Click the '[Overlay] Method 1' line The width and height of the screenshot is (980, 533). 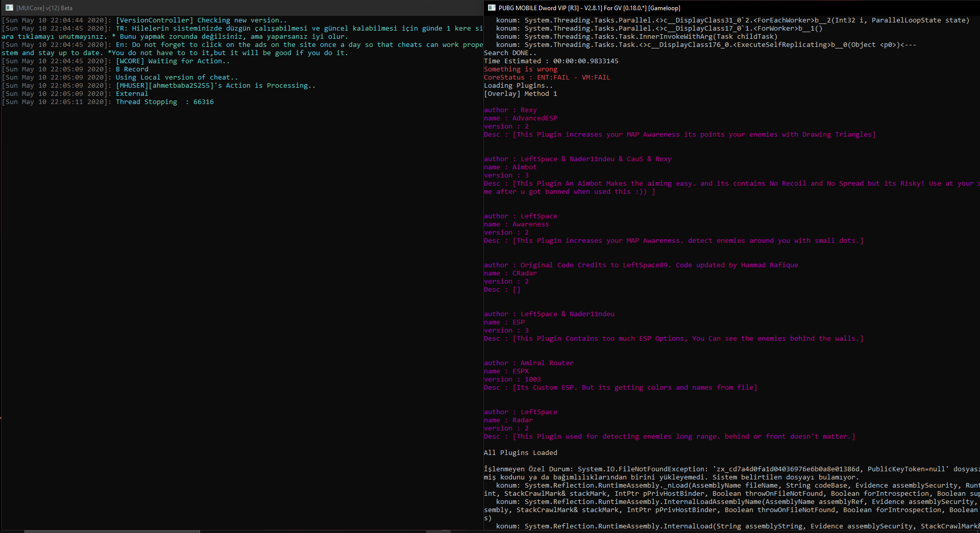pyautogui.click(x=521, y=94)
